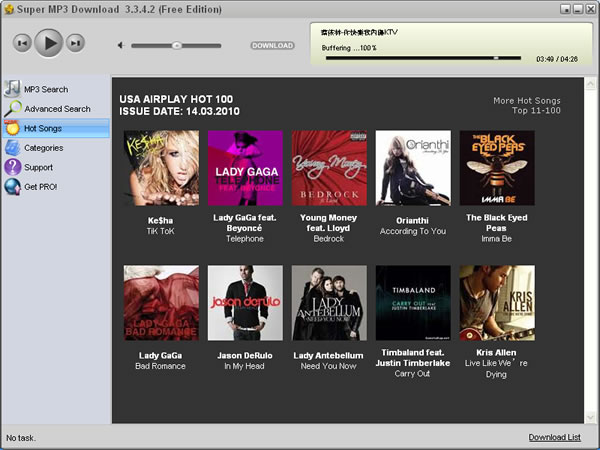Minimize to tray with the first title bar button
This screenshot has width=600, height=450.
coord(565,9)
